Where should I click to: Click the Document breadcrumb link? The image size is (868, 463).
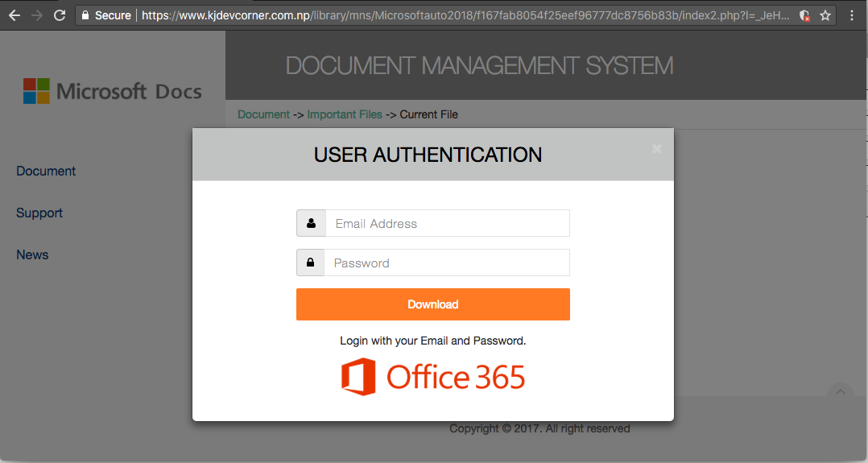coord(263,114)
